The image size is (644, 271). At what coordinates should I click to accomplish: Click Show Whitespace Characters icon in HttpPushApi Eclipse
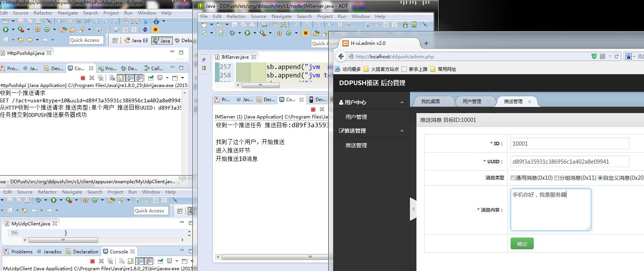[x=134, y=30]
